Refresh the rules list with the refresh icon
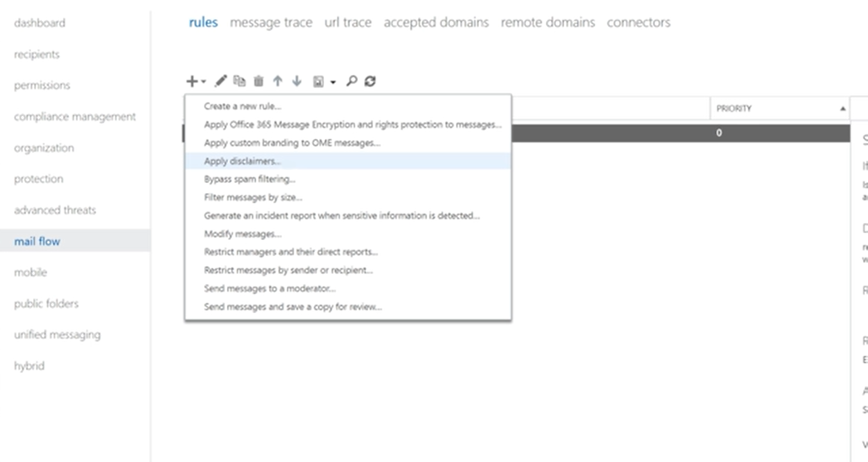The height and width of the screenshot is (462, 868). point(370,81)
